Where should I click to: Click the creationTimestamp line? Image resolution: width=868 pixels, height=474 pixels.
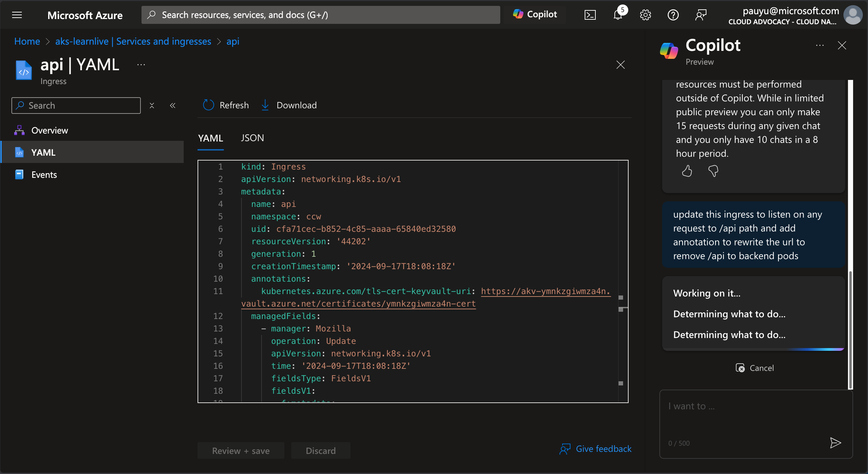353,266
